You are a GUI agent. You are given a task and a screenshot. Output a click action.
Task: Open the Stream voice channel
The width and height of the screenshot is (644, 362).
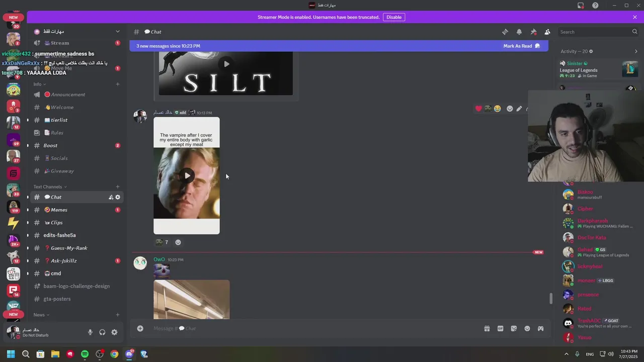[76, 43]
